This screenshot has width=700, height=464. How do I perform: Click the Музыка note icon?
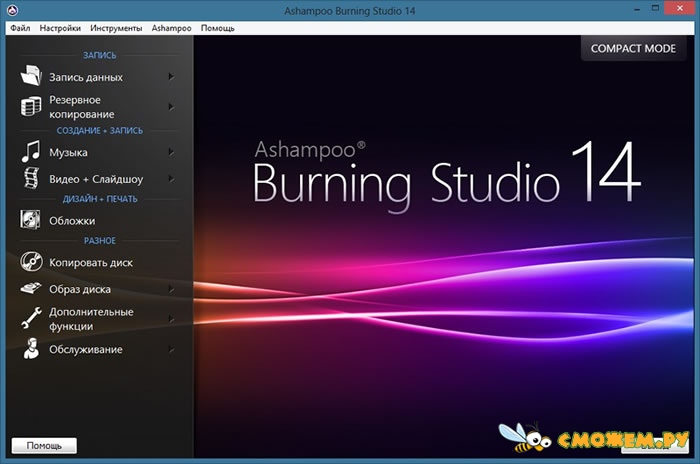point(31,152)
